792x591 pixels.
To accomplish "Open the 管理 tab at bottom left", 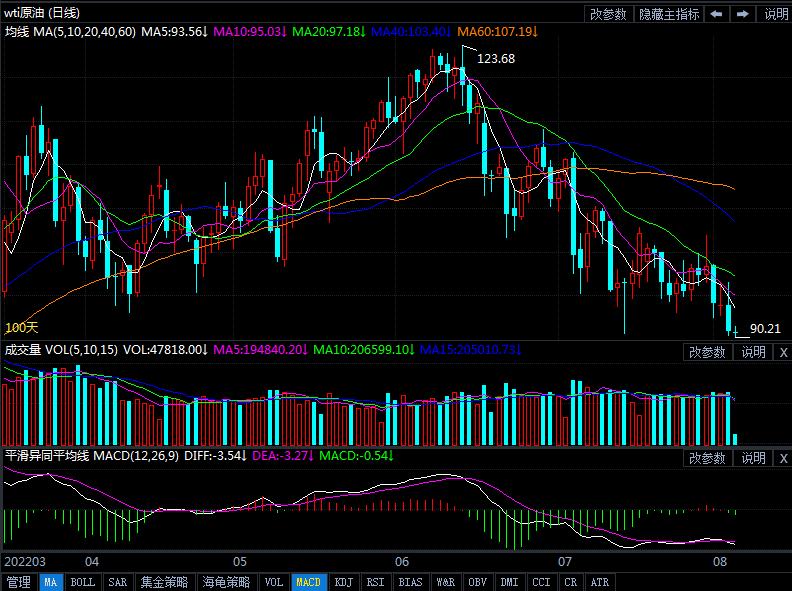I will [18, 582].
